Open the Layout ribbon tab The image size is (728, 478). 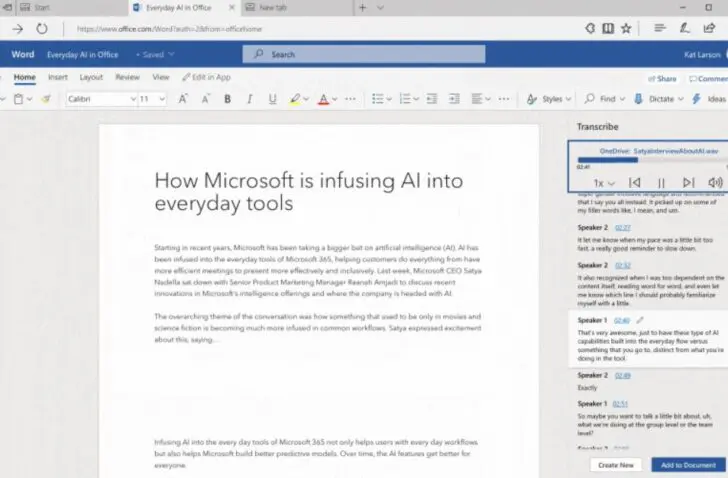pyautogui.click(x=91, y=78)
